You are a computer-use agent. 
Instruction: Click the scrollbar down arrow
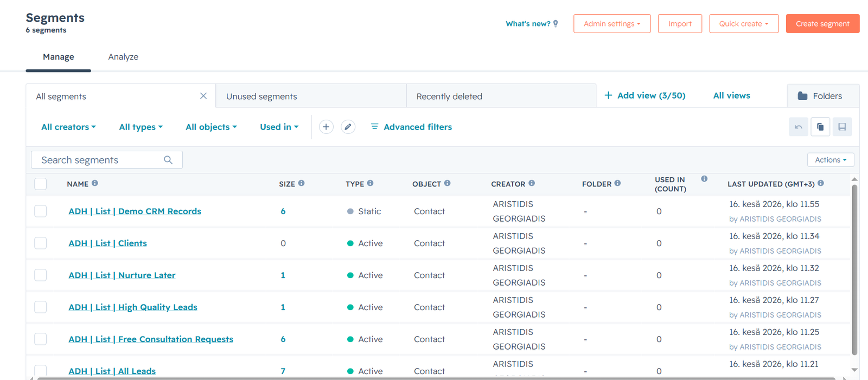(x=854, y=370)
